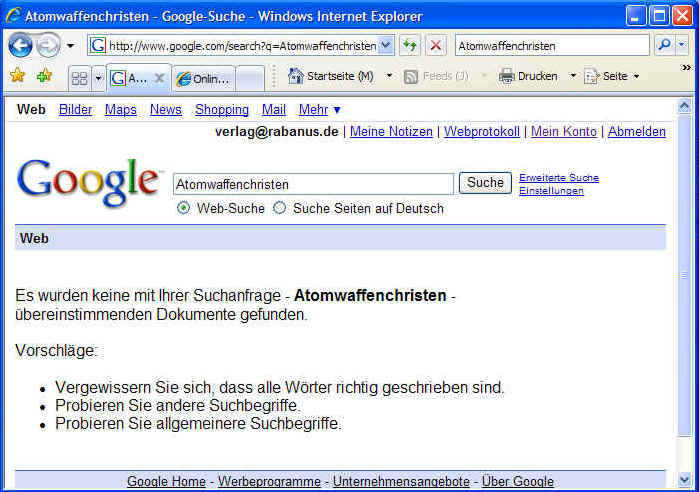Image resolution: width=699 pixels, height=492 pixels.
Task: Open the Über Google footer link
Action: point(518,481)
